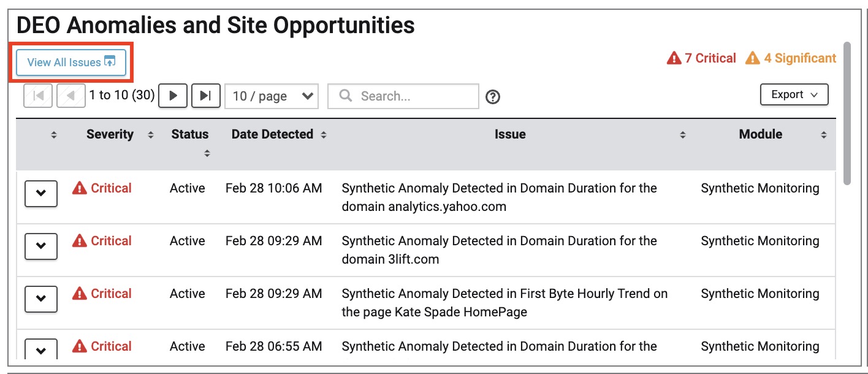This screenshot has height=374, width=868.
Task: Select Critical severity for analytics.yahoo.com row
Action: point(102,188)
